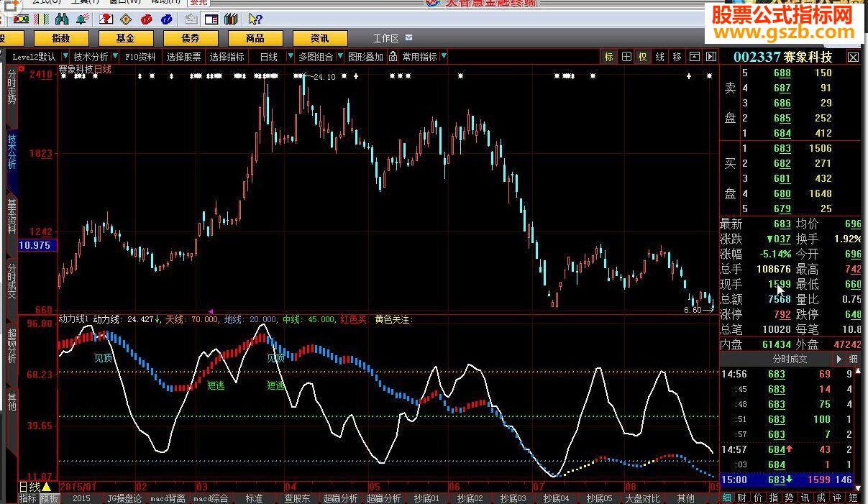Open the 技术分析 vertical side tab
The image size is (868, 504).
coord(12,151)
